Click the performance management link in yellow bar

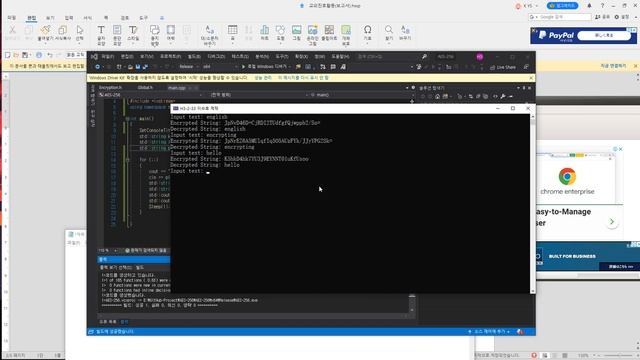tap(263, 78)
